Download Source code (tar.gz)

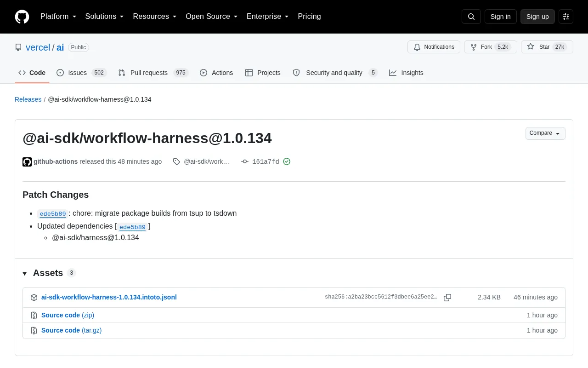click(x=71, y=331)
